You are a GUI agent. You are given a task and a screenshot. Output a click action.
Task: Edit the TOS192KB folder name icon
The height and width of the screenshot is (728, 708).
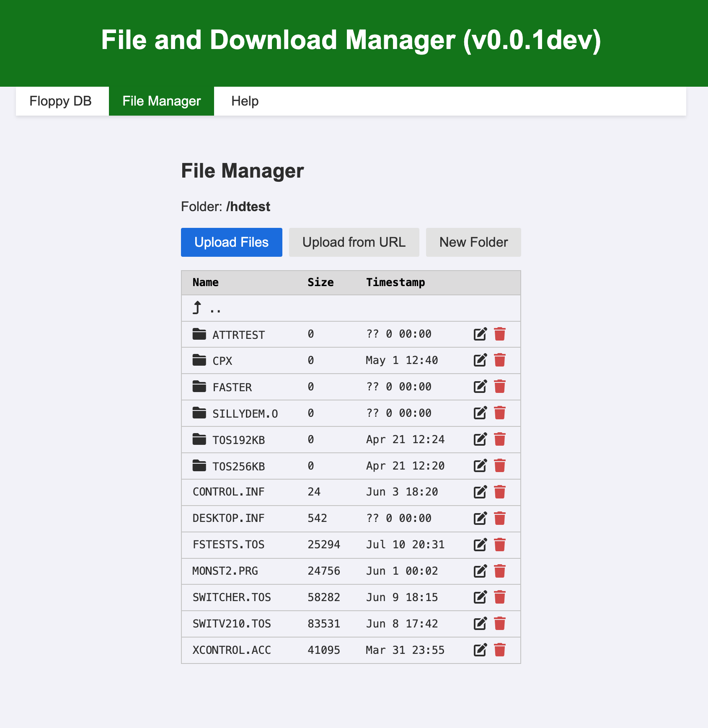point(480,439)
